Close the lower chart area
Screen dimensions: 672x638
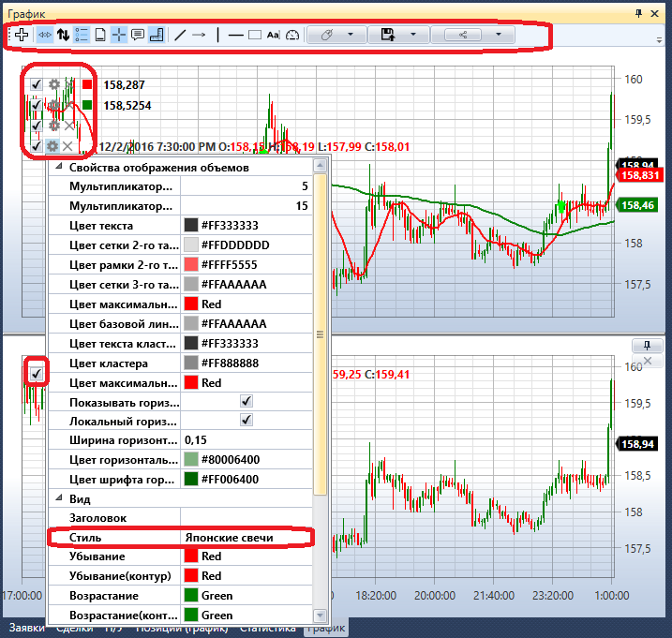[x=647, y=361]
